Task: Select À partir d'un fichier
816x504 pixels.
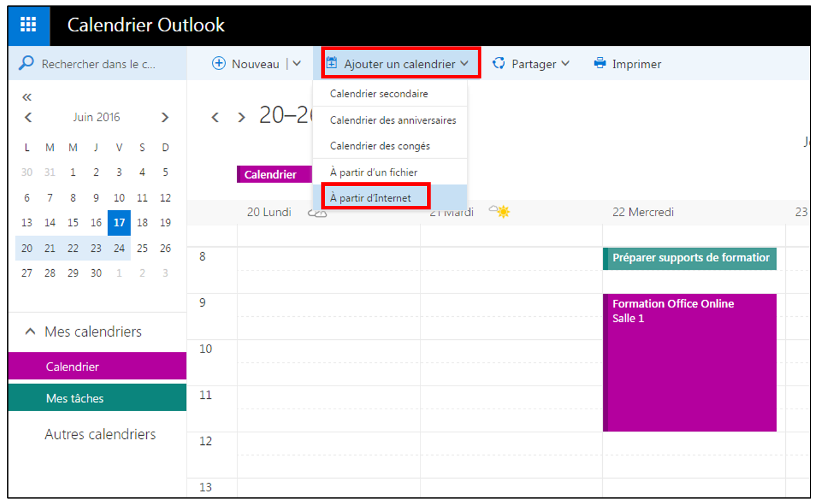Action: click(390, 172)
